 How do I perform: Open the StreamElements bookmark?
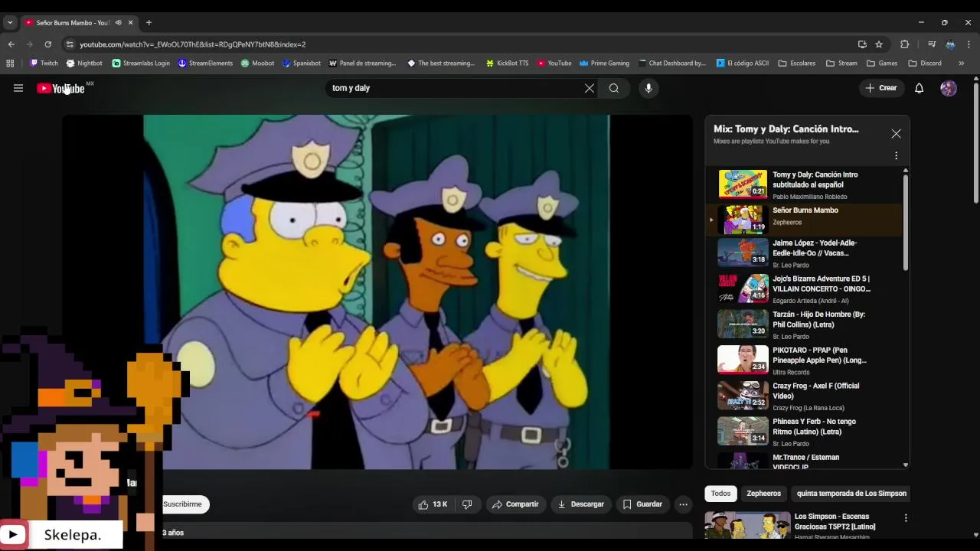(x=205, y=64)
